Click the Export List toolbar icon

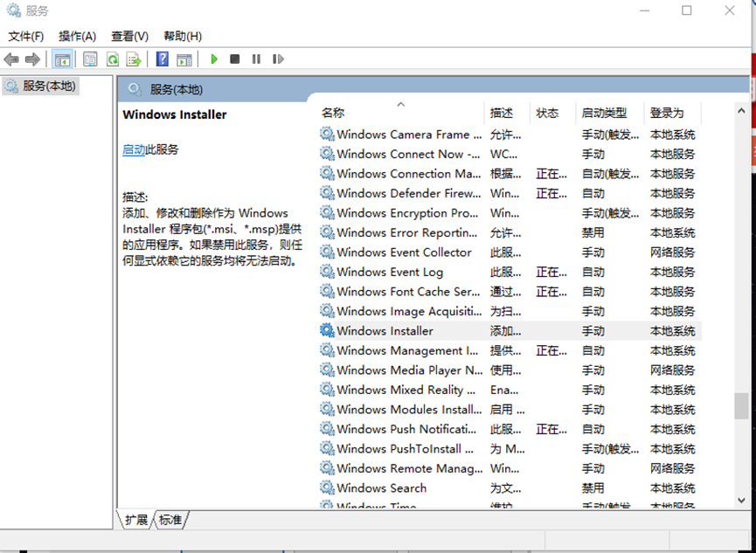(x=134, y=59)
